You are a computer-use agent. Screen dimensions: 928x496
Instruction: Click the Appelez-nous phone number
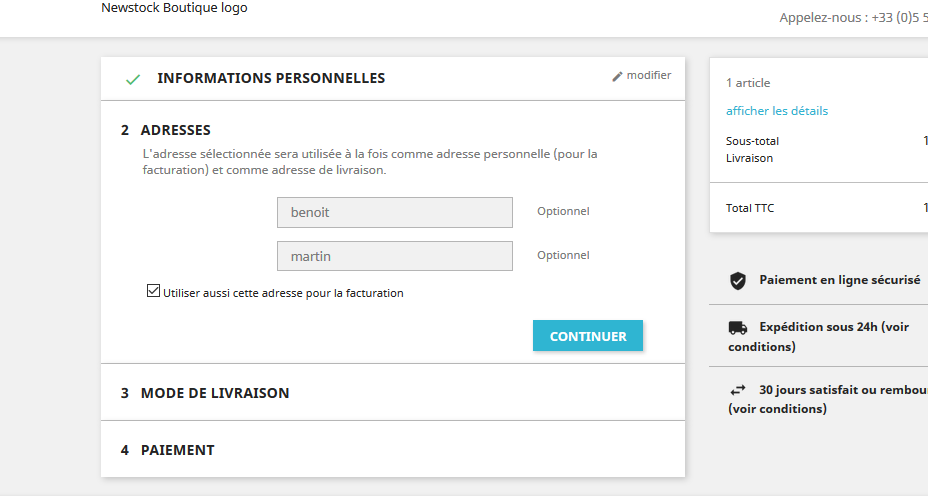point(852,18)
